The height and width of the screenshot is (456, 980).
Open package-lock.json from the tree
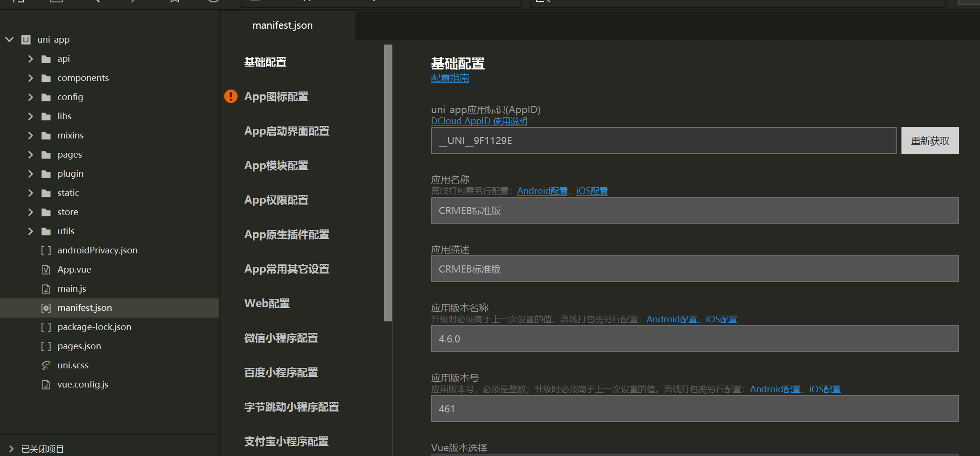pyautogui.click(x=94, y=327)
